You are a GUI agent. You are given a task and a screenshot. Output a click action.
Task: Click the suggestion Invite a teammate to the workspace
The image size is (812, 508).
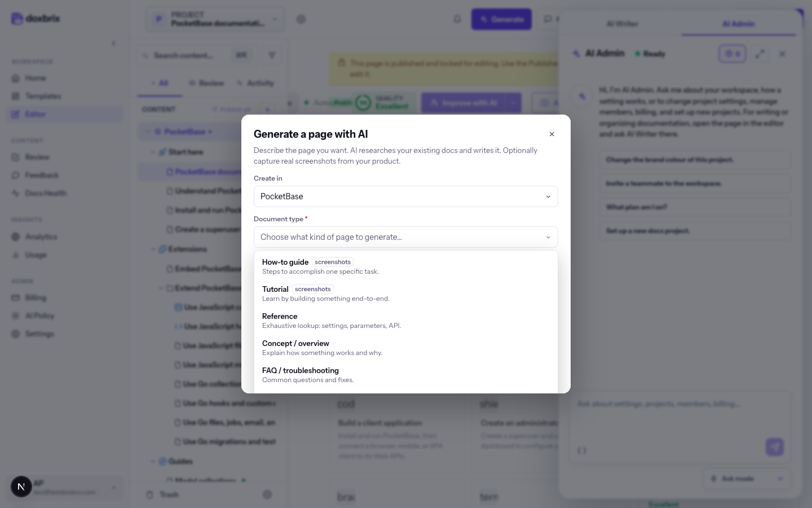[x=695, y=183]
